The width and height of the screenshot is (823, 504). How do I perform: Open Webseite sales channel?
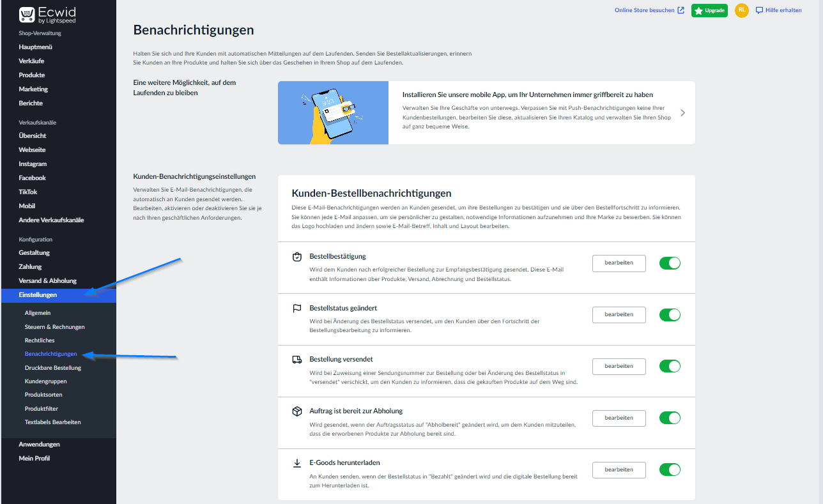click(x=33, y=150)
